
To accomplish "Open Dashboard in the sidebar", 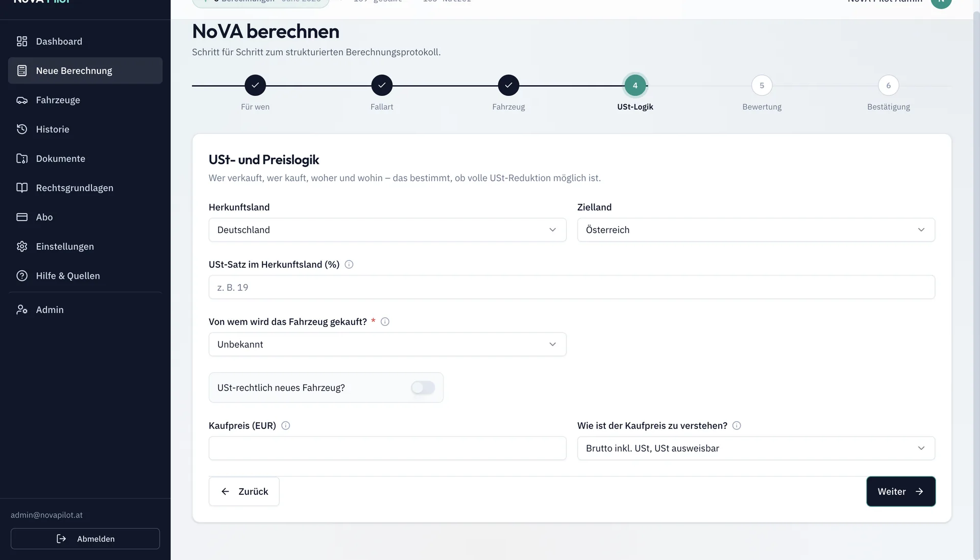I will (x=85, y=41).
